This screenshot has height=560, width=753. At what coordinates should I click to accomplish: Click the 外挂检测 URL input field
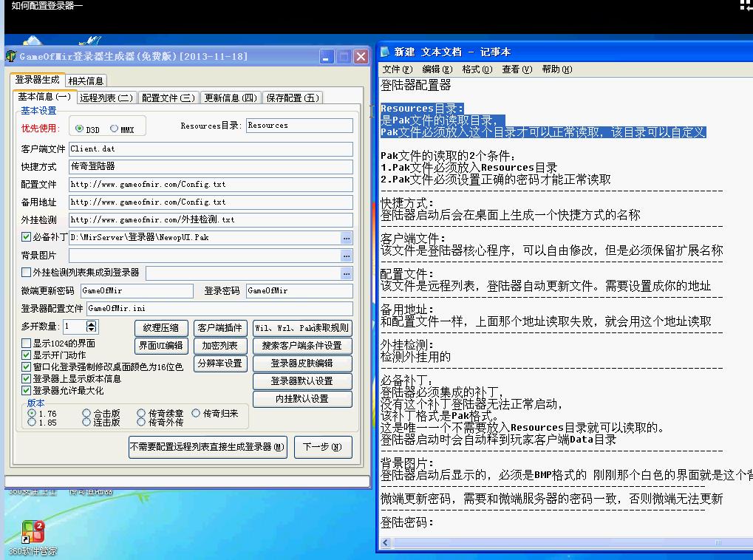coord(211,220)
